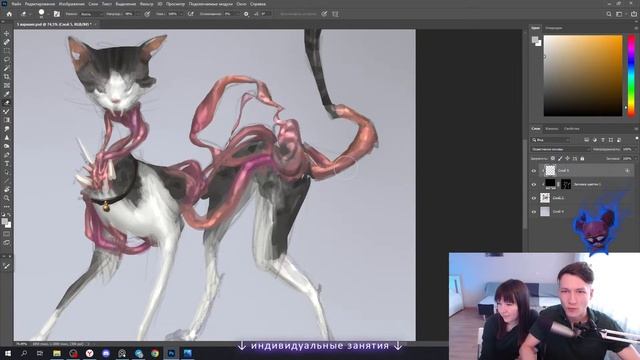The image size is (640, 360).
Task: Open smoothing options gear icon
Action: pos(246,14)
